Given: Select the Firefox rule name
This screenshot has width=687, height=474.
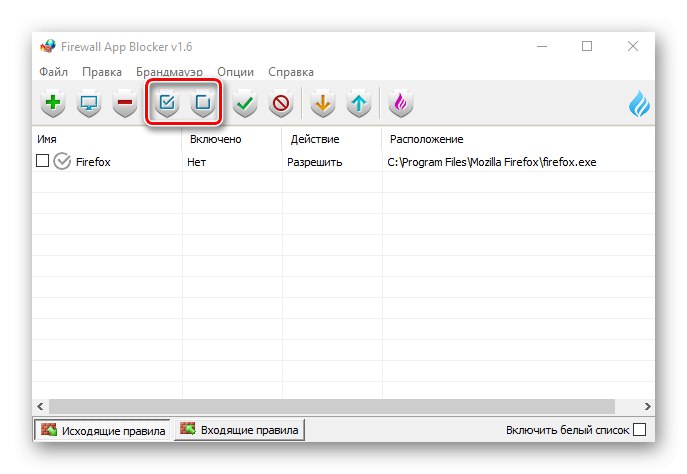Looking at the screenshot, I should 93,162.
